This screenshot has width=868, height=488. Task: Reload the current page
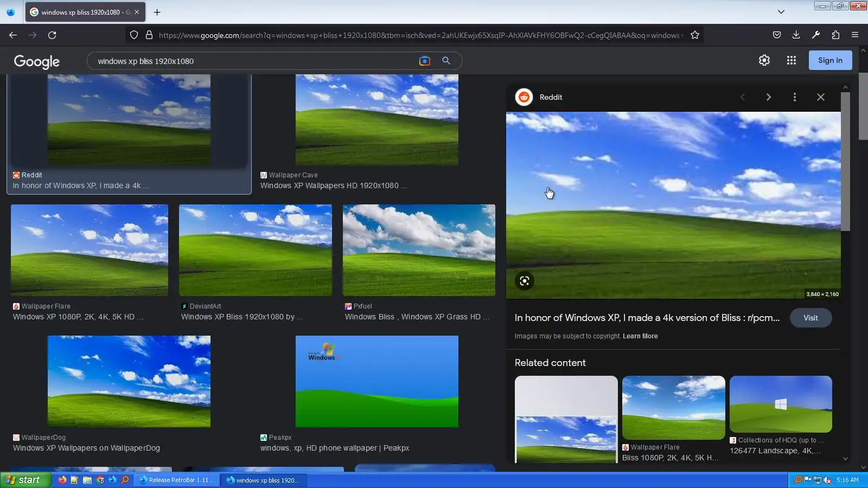click(x=52, y=35)
